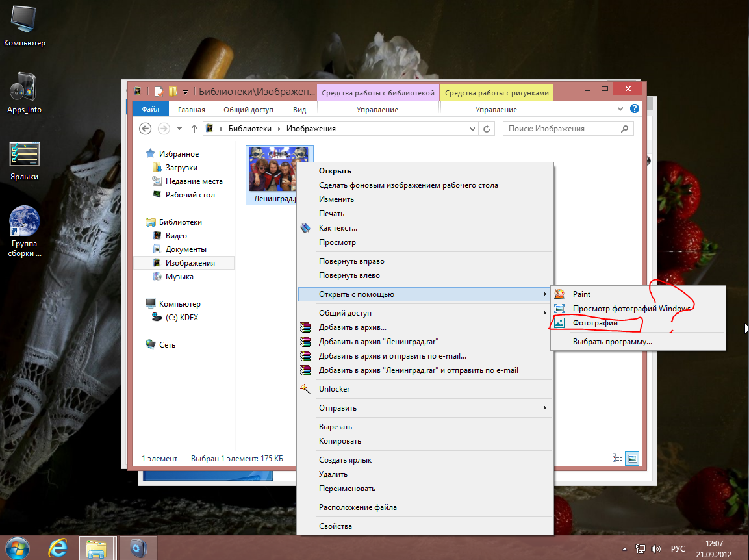
Task: Click the network tray icon
Action: pos(641,549)
